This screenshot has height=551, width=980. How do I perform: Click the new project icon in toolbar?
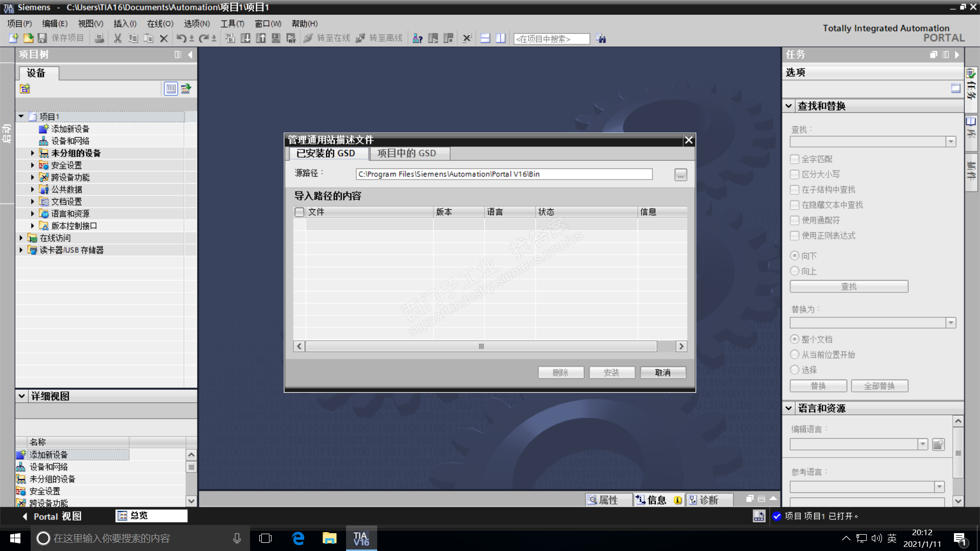click(x=14, y=38)
